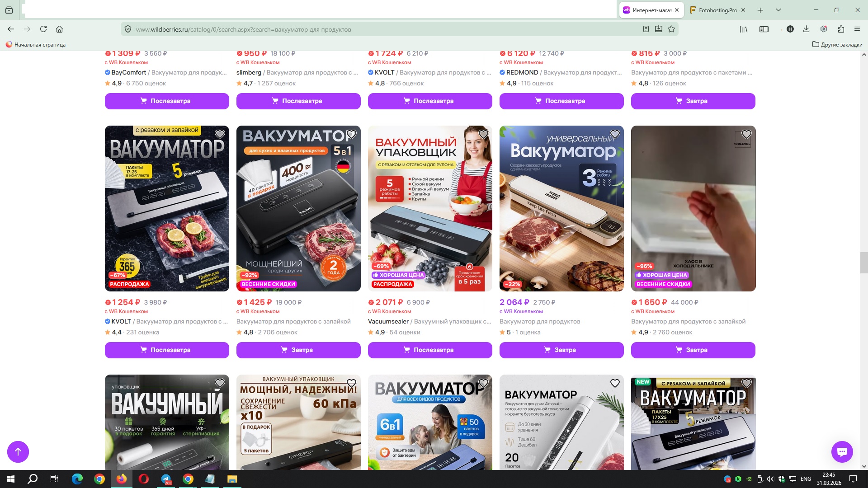Toggle heart on Vacuumsealer упаковщик card
This screenshot has width=868, height=488.
(x=483, y=134)
